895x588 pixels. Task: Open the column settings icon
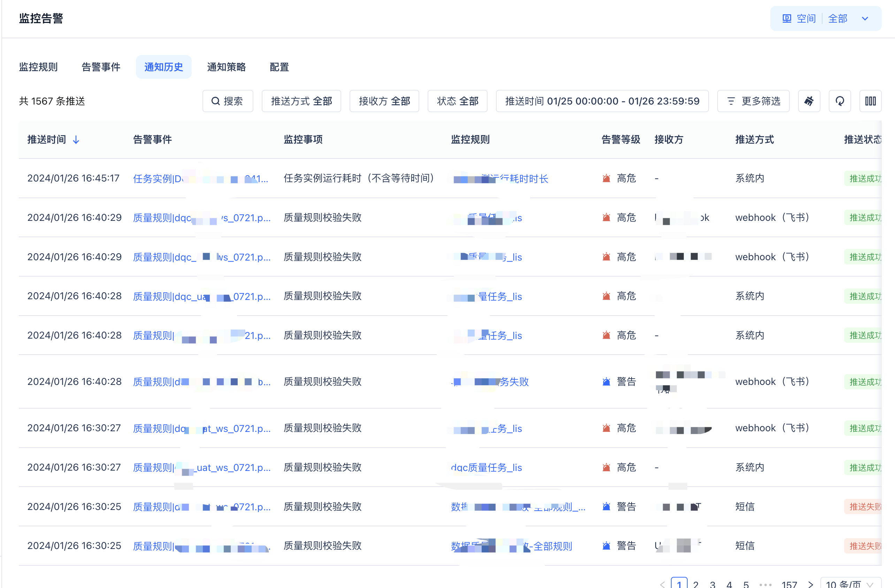(870, 101)
